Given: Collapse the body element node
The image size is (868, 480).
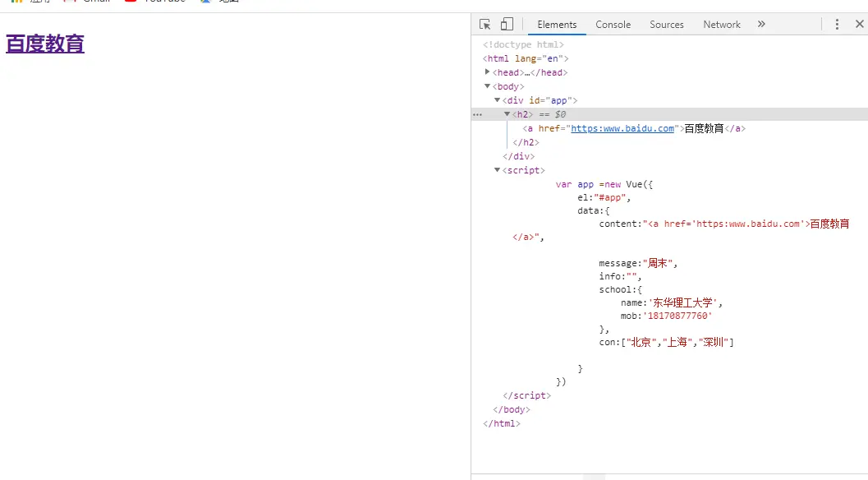Looking at the screenshot, I should (x=487, y=86).
